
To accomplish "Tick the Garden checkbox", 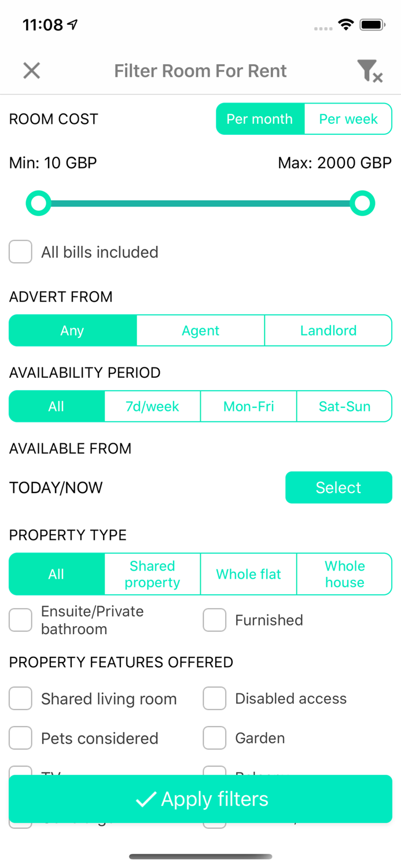I will tap(214, 738).
